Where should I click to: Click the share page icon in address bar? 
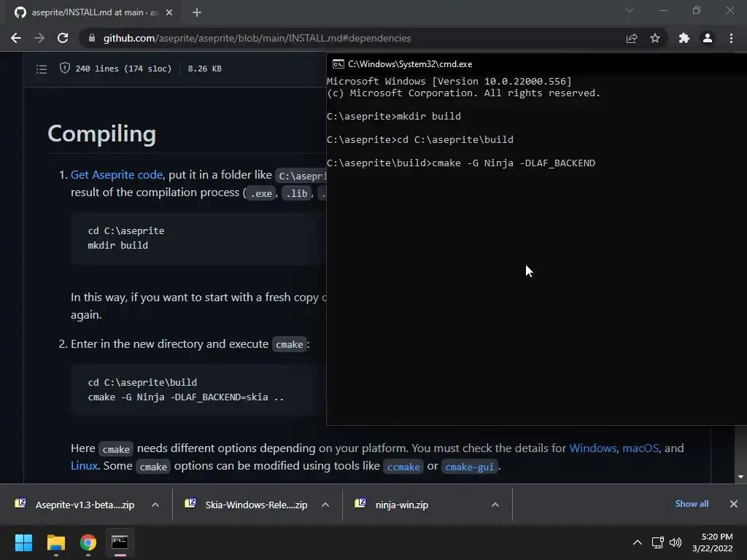[632, 38]
